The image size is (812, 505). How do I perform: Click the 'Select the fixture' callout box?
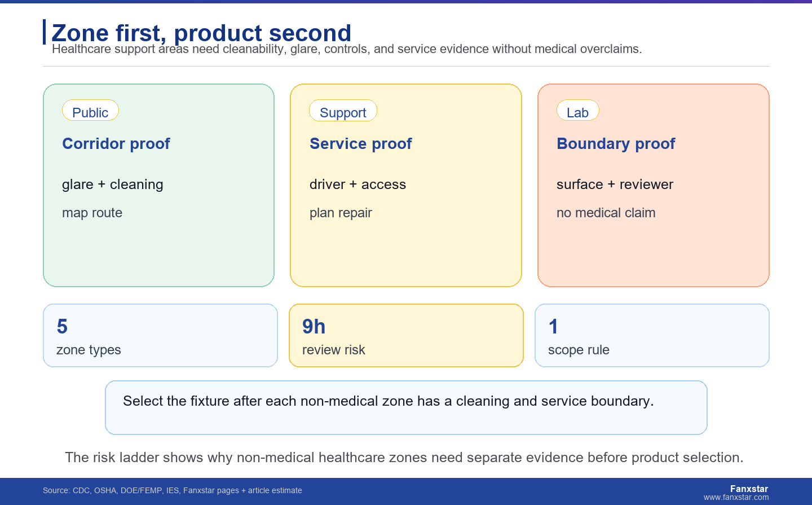[x=406, y=408]
